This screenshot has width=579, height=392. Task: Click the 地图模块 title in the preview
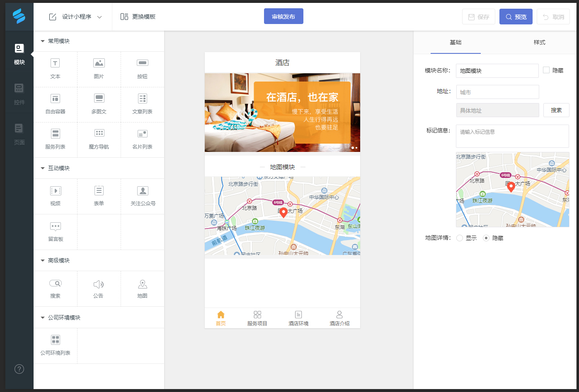pyautogui.click(x=282, y=167)
